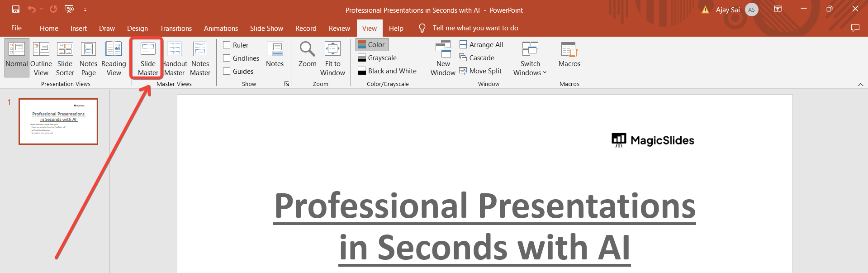This screenshot has width=868, height=273.
Task: Collapse the ribbon with the chevron
Action: point(860,85)
